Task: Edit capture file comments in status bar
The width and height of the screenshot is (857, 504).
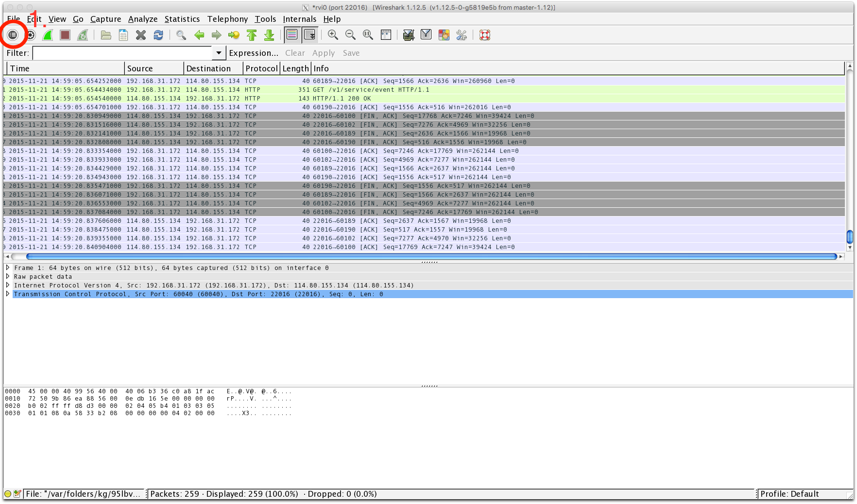Action: point(17,494)
